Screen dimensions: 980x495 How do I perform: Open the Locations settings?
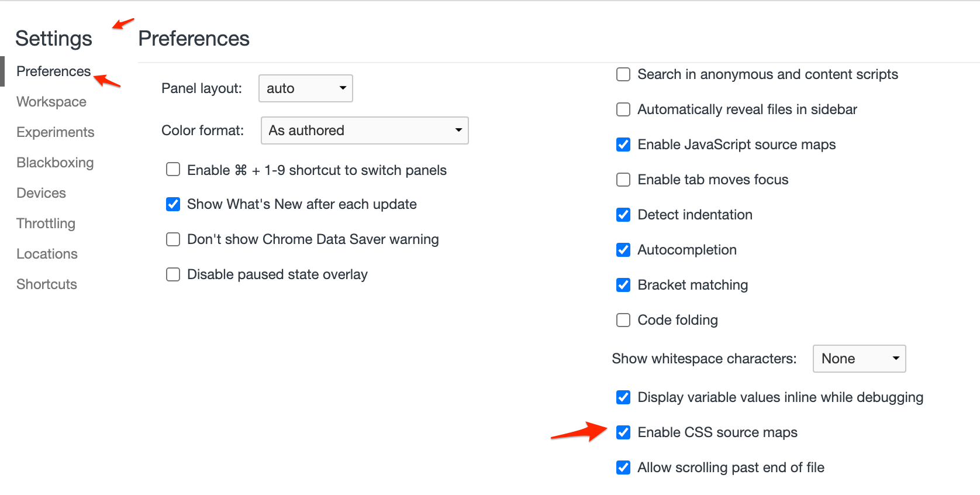pyautogui.click(x=47, y=254)
